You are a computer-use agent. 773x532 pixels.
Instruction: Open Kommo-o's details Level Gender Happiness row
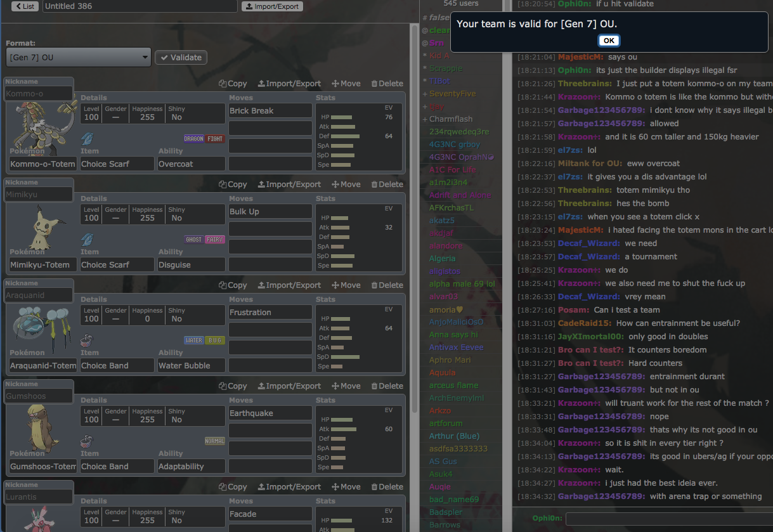click(x=153, y=114)
